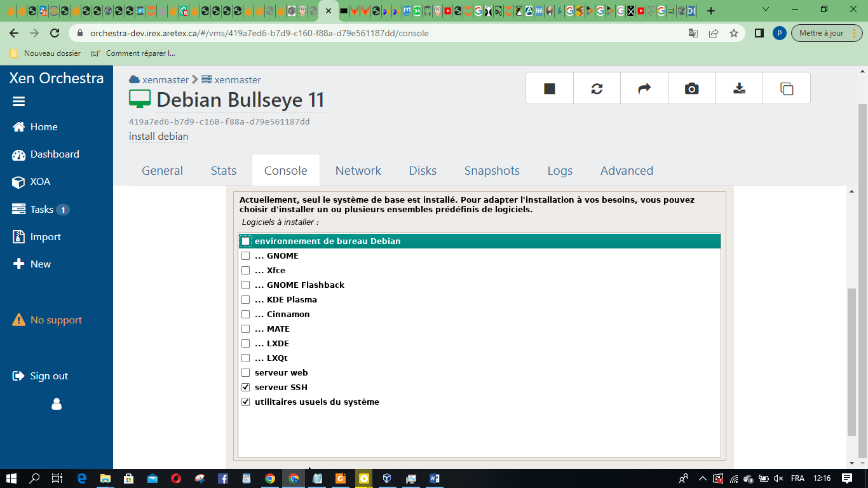The width and height of the screenshot is (868, 488).
Task: Check the Xfce checkbox
Action: click(x=245, y=271)
